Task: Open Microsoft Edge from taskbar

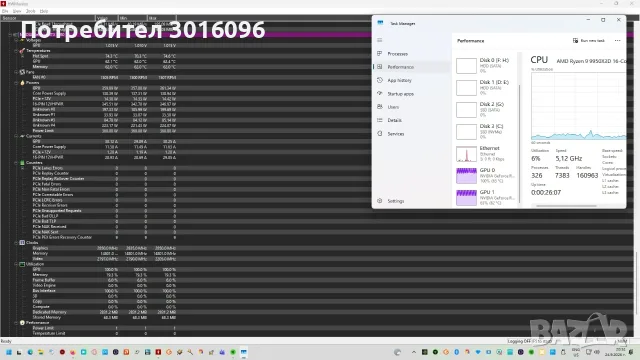Action: pyautogui.click(x=30, y=352)
